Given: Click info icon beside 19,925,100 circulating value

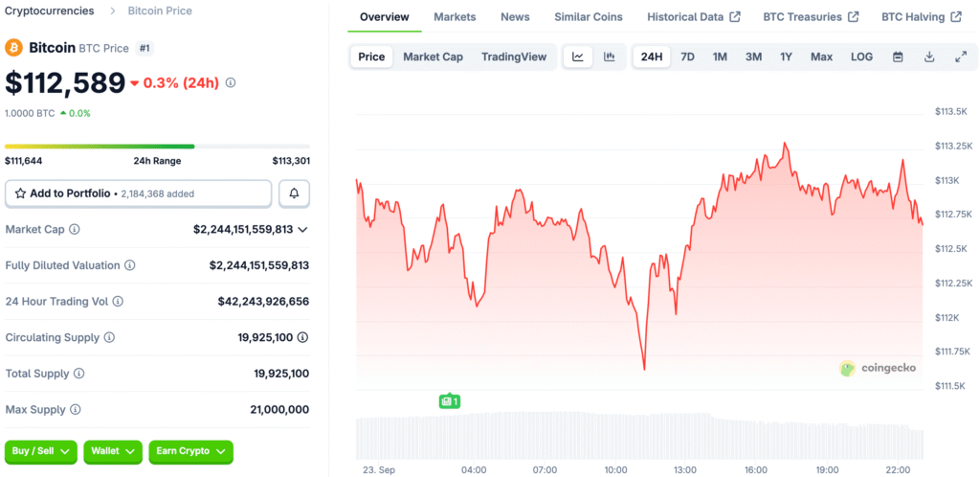Looking at the screenshot, I should click(x=303, y=337).
